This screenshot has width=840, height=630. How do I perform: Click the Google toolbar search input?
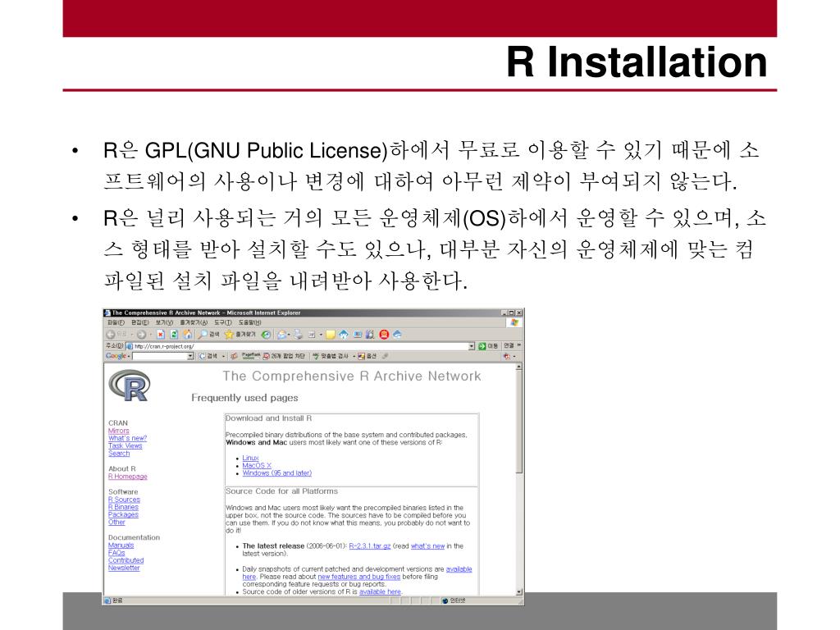(160, 356)
